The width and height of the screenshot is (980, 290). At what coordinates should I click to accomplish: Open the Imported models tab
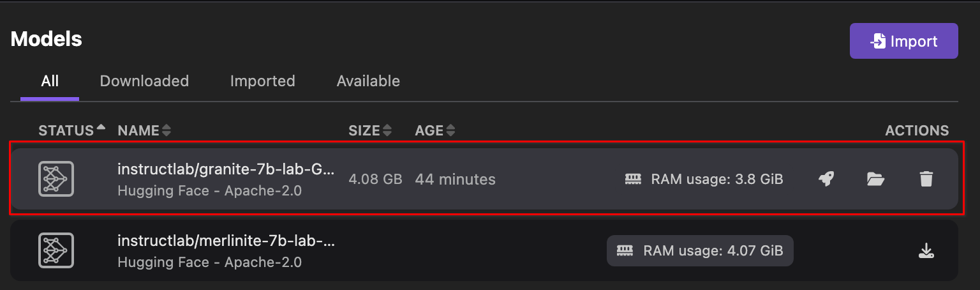click(262, 81)
